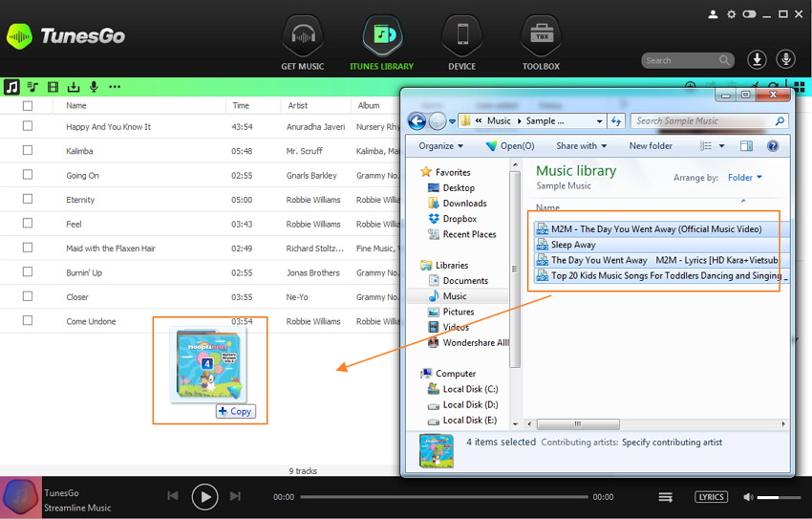Open the Toolbox tab

coord(541,44)
